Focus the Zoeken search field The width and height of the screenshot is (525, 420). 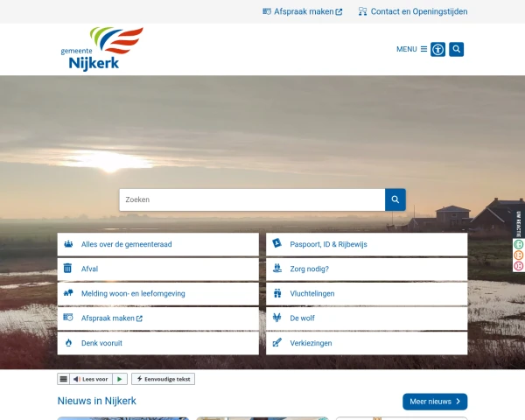pos(252,199)
